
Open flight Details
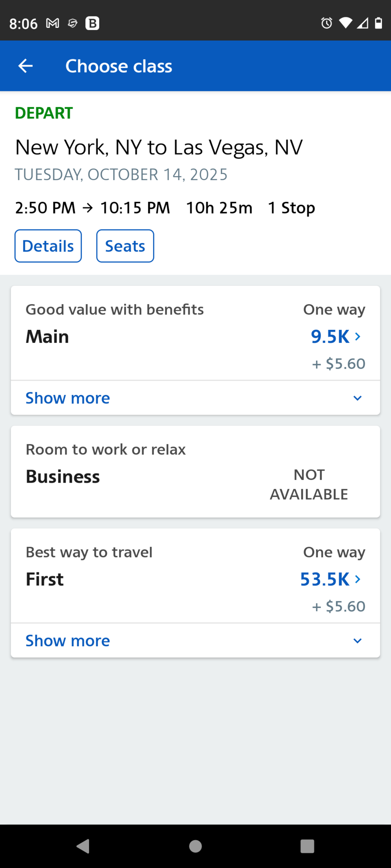click(48, 246)
